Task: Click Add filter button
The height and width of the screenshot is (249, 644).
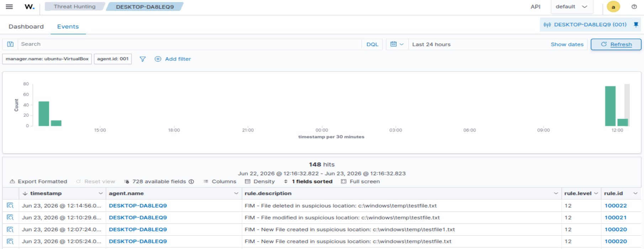Action: (x=173, y=59)
